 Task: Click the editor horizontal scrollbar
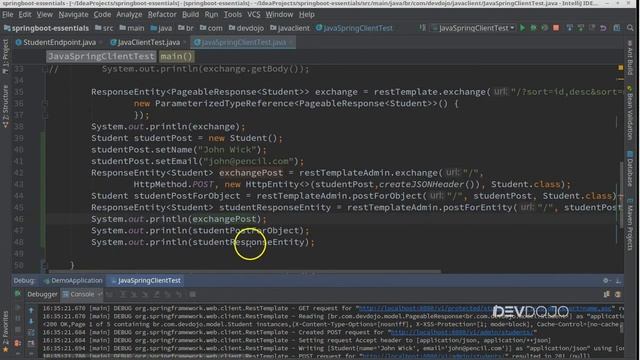pyautogui.click(x=245, y=271)
